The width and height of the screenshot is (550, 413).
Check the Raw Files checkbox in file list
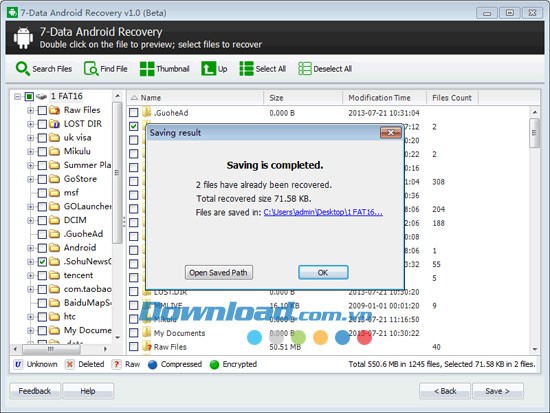coord(134,347)
